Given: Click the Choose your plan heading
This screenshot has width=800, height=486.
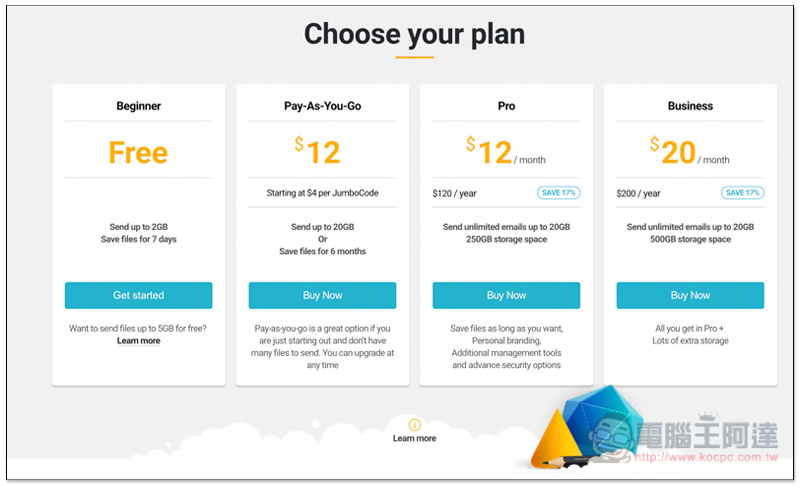Looking at the screenshot, I should (414, 34).
